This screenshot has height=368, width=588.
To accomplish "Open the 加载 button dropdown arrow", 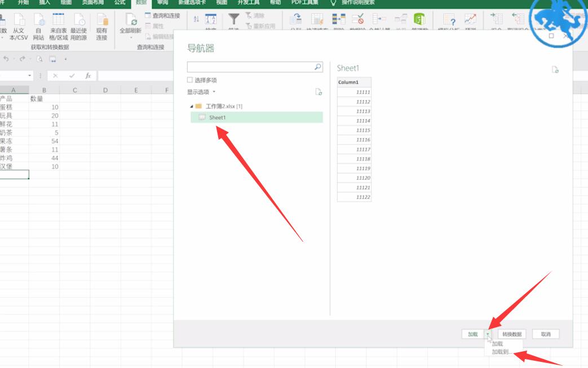I will (488, 334).
